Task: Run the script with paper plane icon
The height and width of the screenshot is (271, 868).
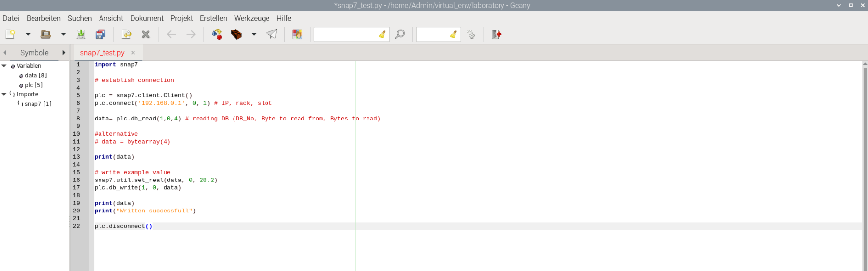Action: point(272,34)
